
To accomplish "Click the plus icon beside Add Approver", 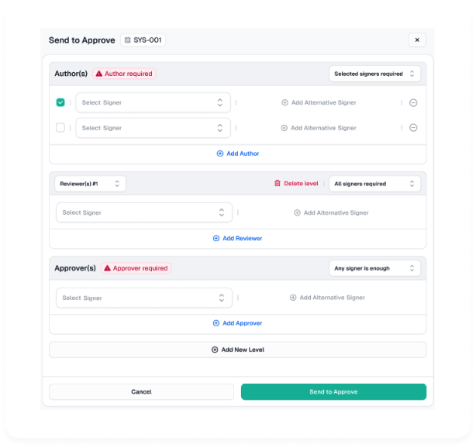I will coord(216,323).
